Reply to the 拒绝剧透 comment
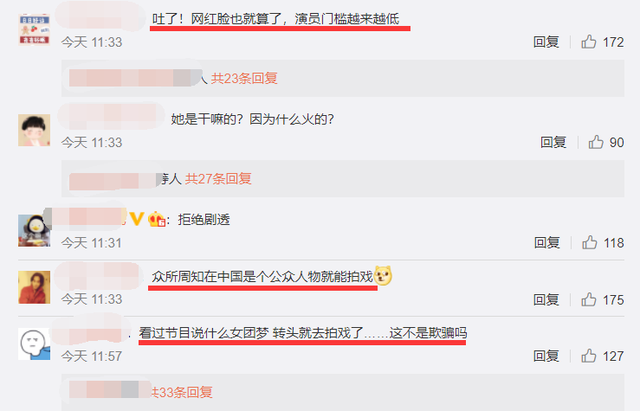 click(547, 242)
